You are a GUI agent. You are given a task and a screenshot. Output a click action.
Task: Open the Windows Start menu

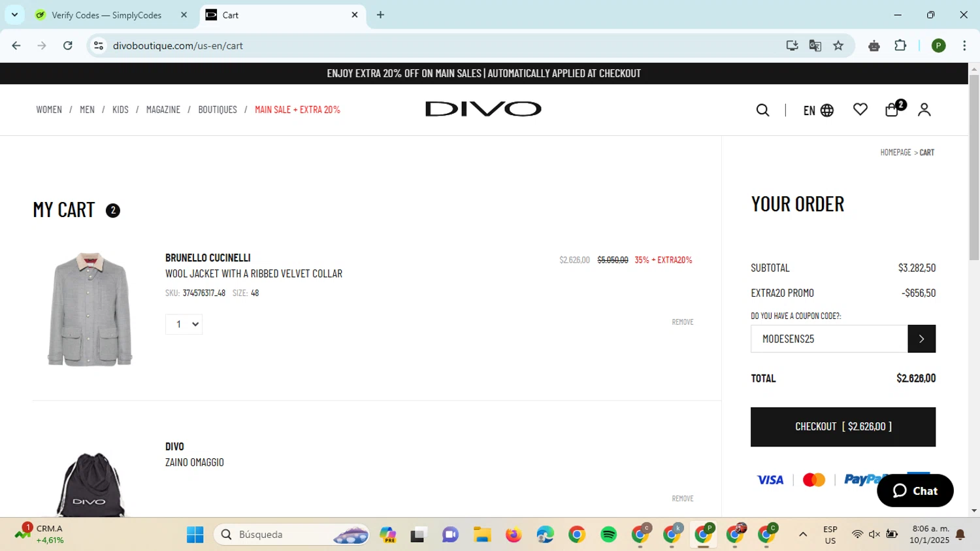195,535
